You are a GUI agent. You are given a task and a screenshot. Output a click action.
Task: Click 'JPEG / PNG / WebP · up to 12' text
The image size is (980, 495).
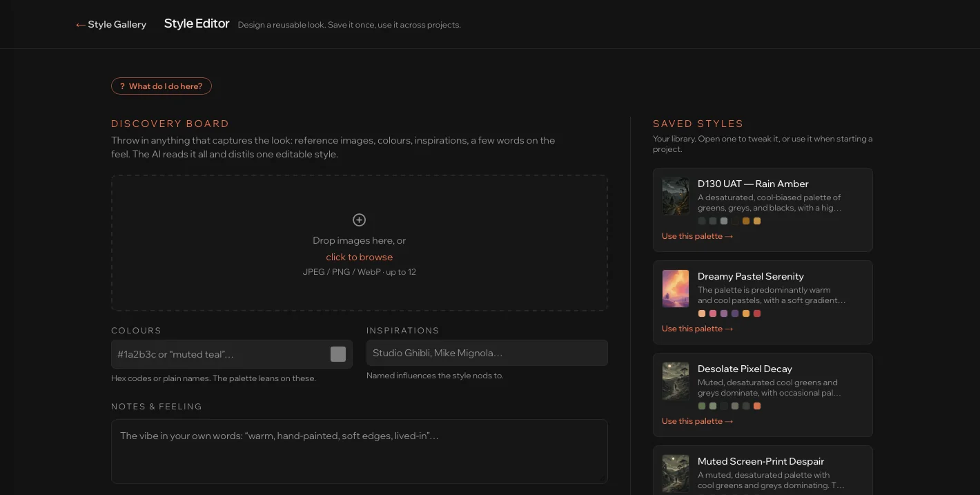point(359,272)
